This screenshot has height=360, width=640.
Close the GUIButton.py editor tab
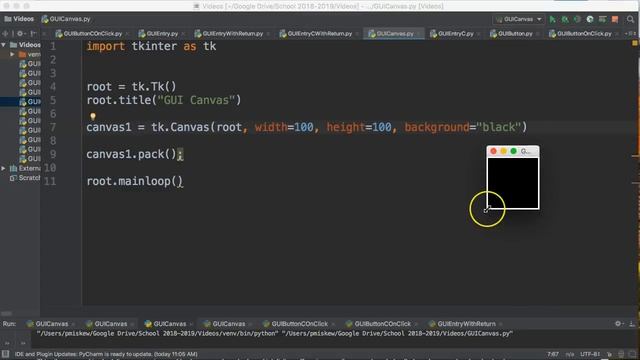pyautogui.click(x=538, y=34)
